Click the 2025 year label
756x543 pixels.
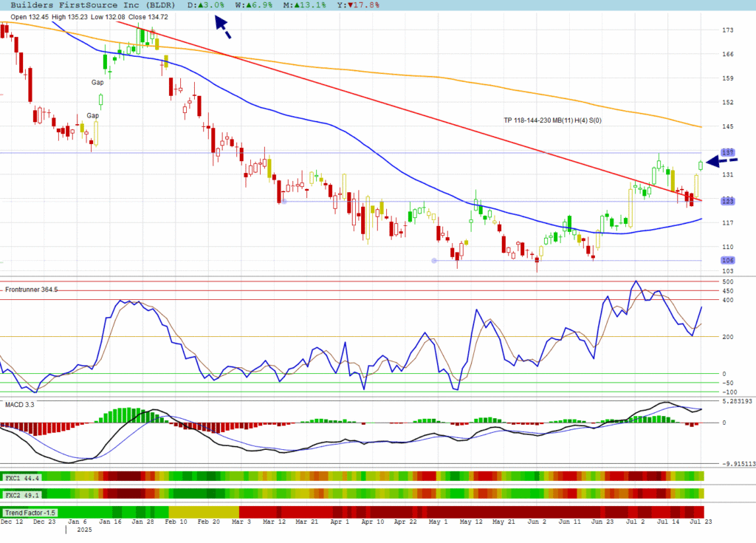click(x=84, y=530)
